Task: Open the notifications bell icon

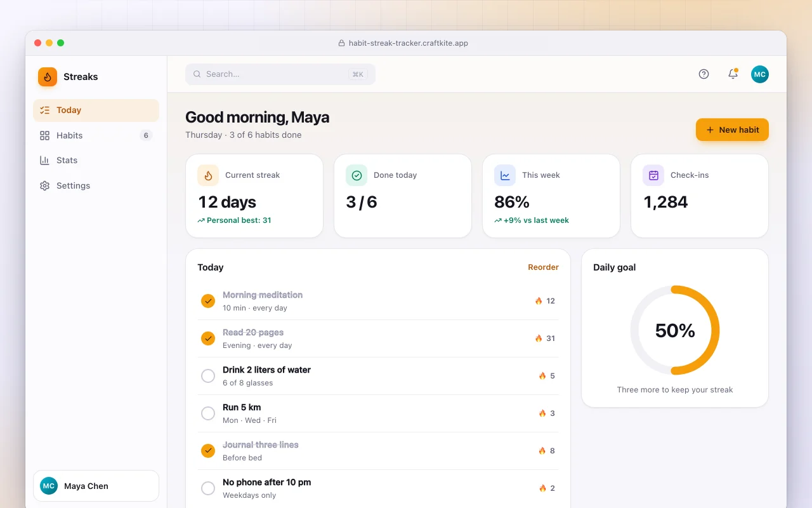Action: pos(733,74)
